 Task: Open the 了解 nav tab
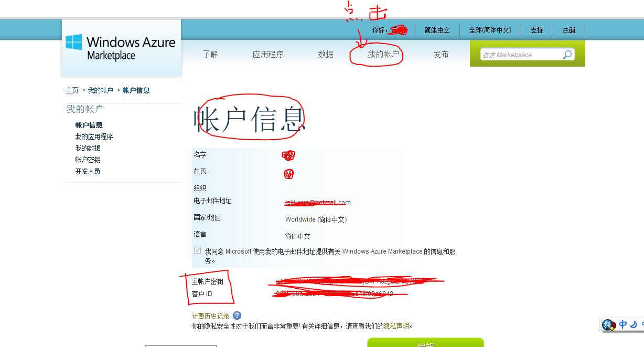click(210, 54)
